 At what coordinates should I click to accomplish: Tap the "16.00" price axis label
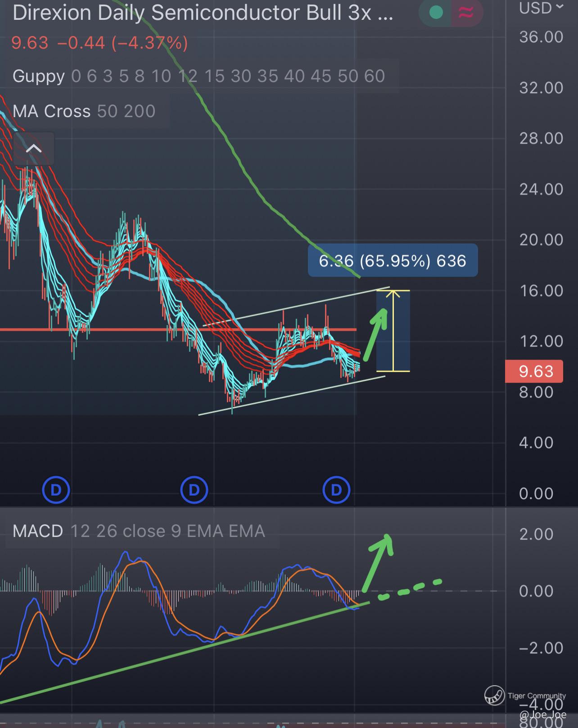541,291
